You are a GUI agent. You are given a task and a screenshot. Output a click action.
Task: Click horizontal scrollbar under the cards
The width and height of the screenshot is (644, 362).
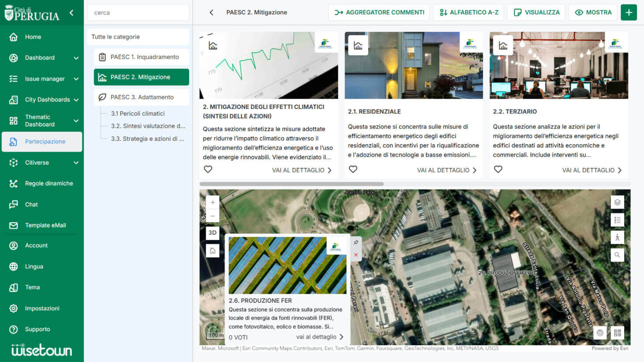pyautogui.click(x=292, y=184)
